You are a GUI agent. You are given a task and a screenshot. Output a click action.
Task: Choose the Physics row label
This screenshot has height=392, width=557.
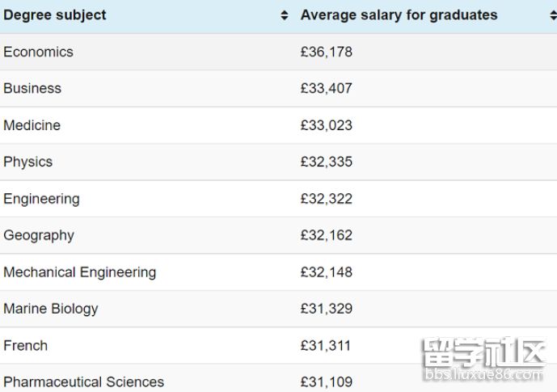pyautogui.click(x=27, y=162)
